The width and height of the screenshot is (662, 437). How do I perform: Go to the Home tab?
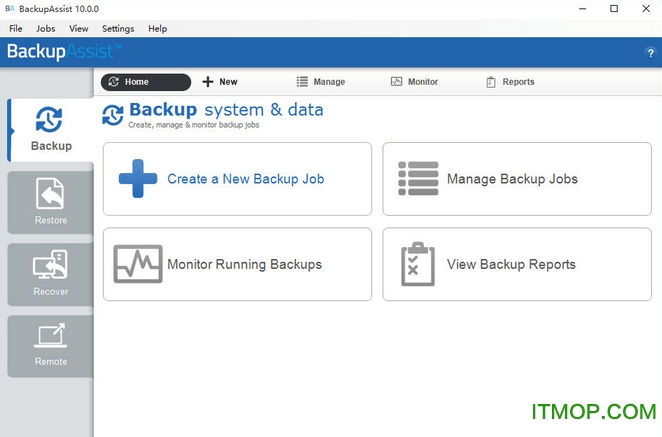pyautogui.click(x=145, y=82)
